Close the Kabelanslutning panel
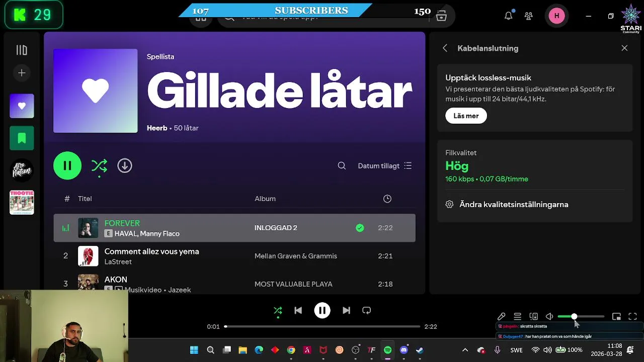The image size is (644, 362). click(x=624, y=48)
